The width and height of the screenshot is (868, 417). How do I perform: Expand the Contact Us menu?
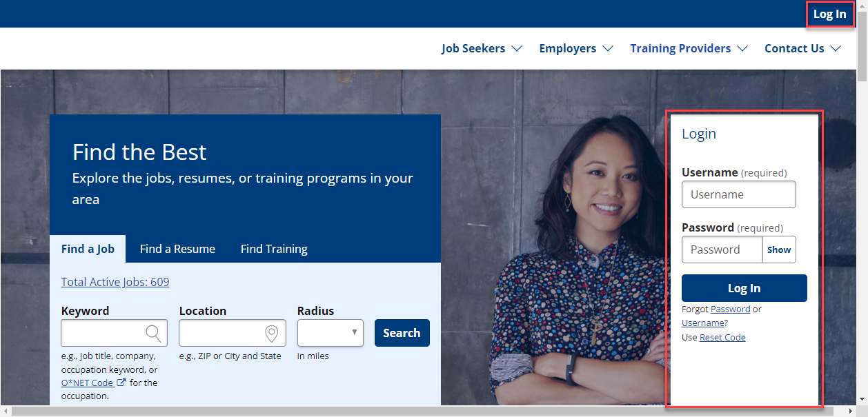click(x=802, y=48)
